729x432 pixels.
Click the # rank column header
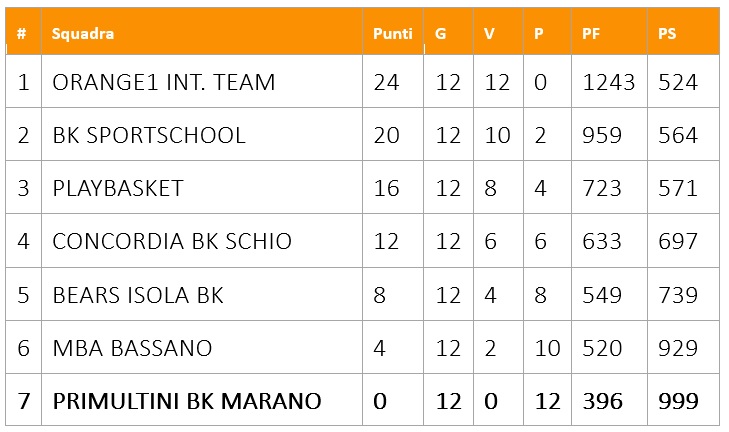tap(21, 33)
